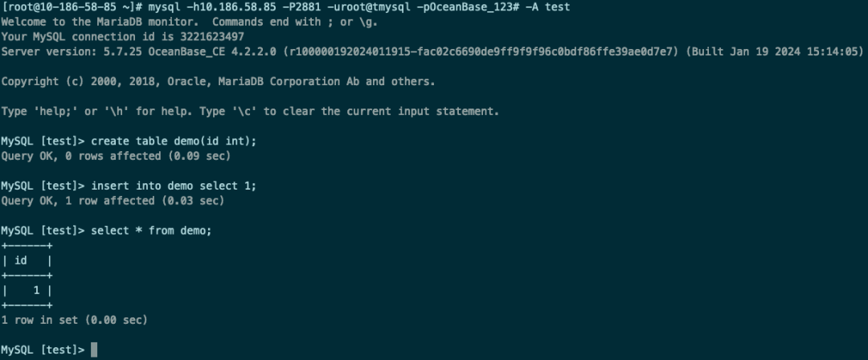The height and width of the screenshot is (360, 868).
Task: Click the build date "Built Jan 19 2024" text
Action: [x=748, y=51]
